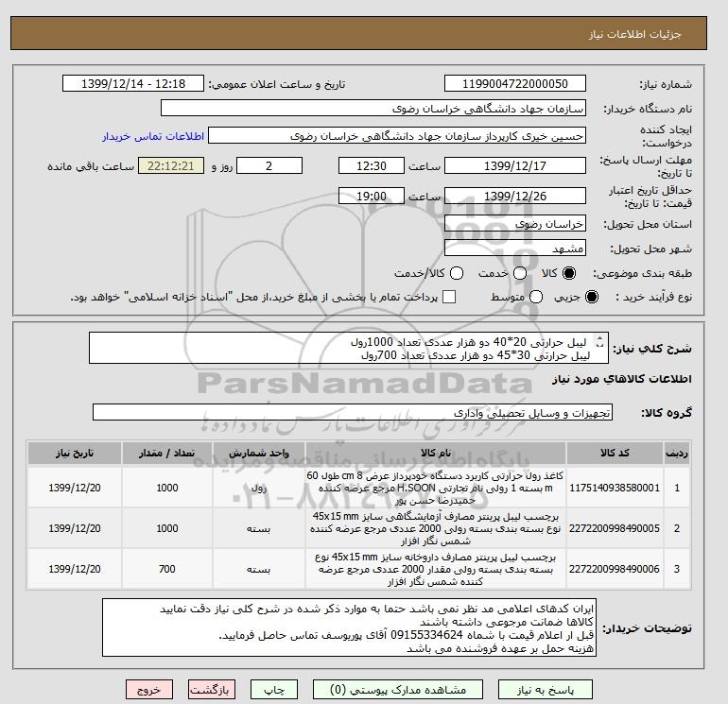Click product code 2272200998490006

(615, 569)
